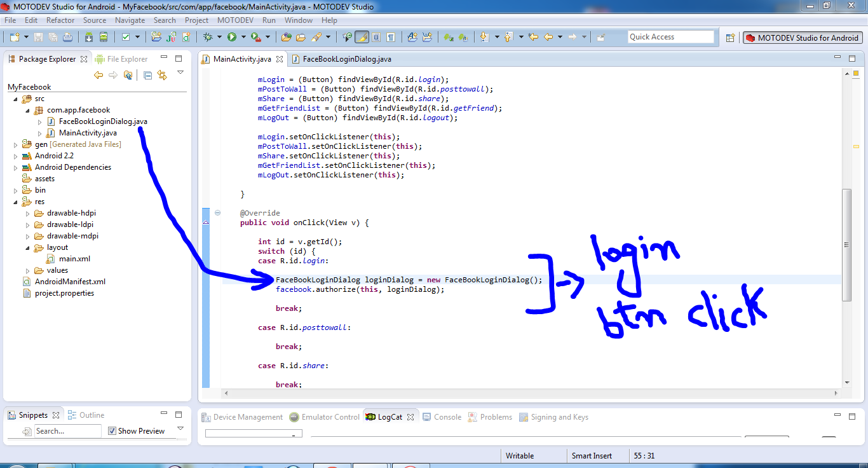This screenshot has width=868, height=468.
Task: Switch to FaceBookLoginDialog.java editor tab
Action: click(x=341, y=59)
